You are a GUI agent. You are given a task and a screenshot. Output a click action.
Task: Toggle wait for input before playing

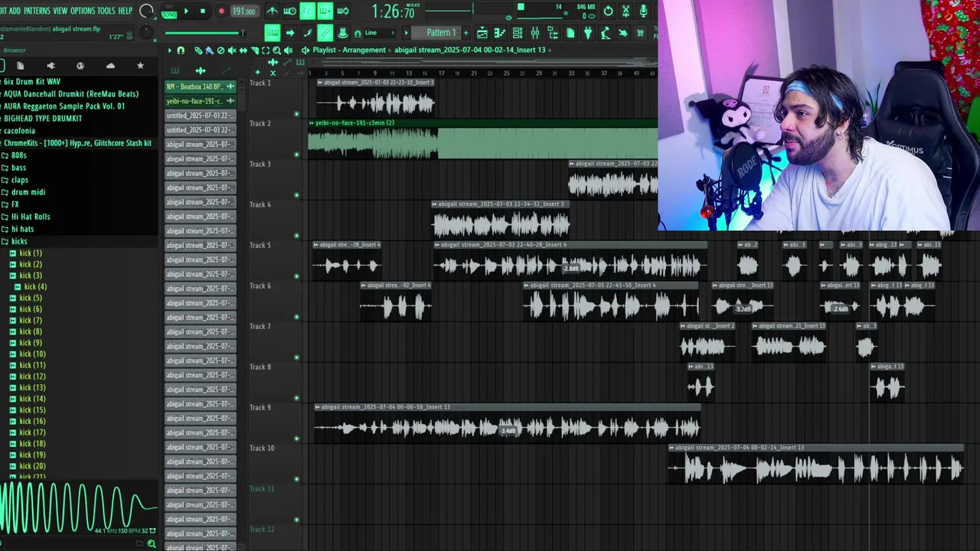coord(290,11)
